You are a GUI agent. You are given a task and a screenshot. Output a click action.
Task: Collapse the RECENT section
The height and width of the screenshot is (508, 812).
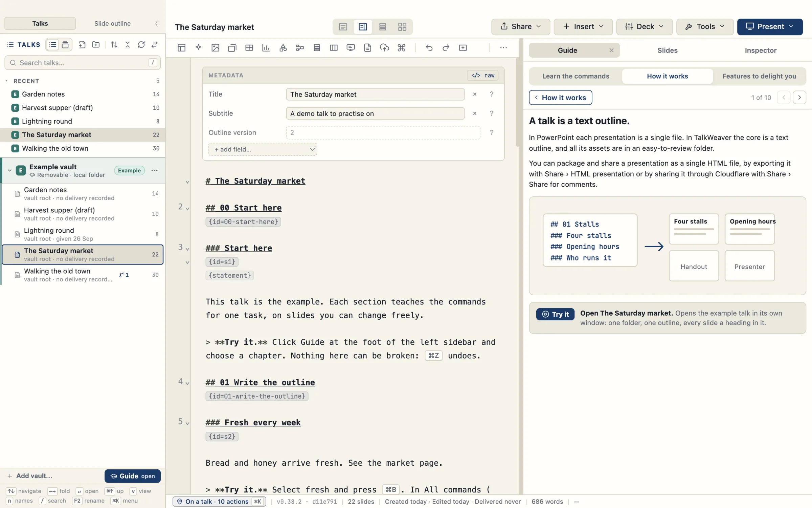pos(6,81)
